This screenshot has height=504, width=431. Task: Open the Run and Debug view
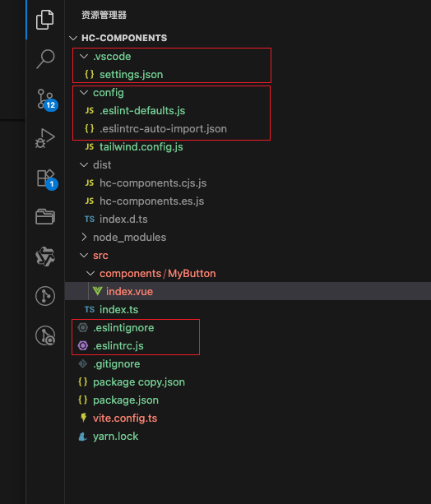click(x=45, y=138)
